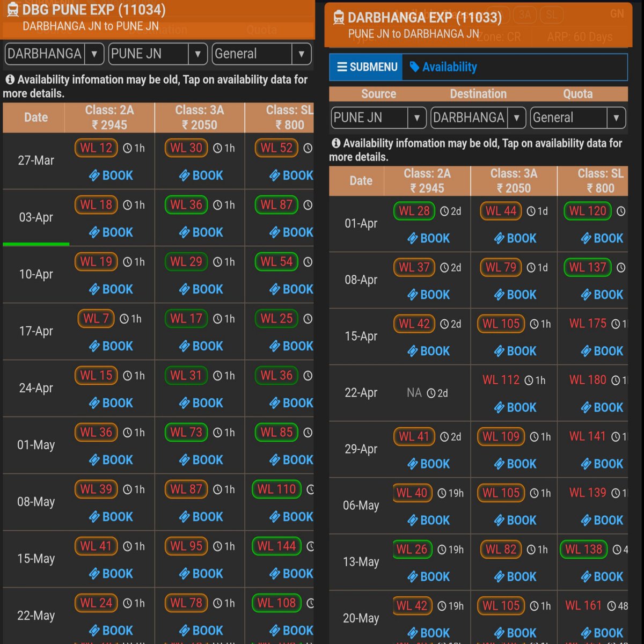Book 2A ticket for 27-Mar
644x644 pixels.
coord(111,175)
